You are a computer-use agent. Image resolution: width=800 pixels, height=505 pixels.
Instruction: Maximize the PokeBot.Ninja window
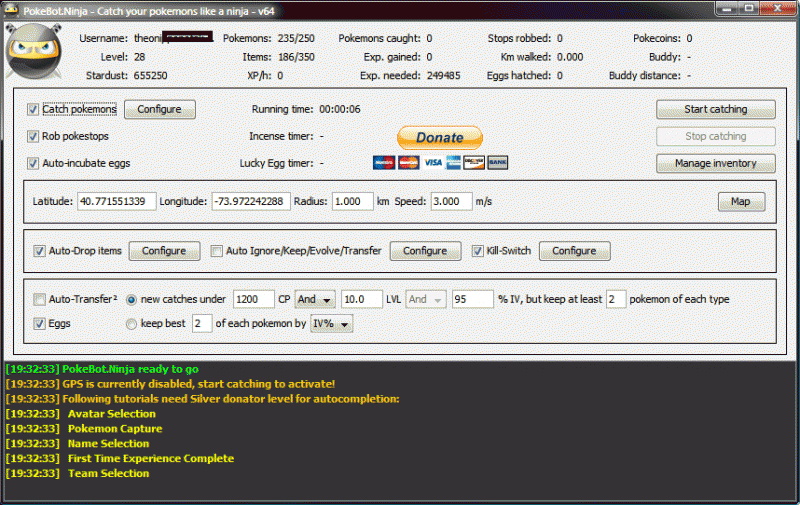749,8
